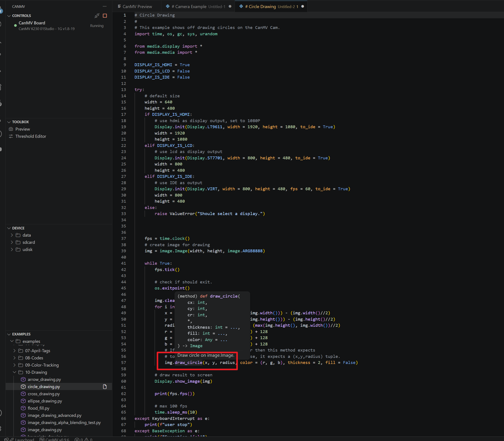Click the udisk folder icon
The image size is (504, 441).
pos(18,249)
